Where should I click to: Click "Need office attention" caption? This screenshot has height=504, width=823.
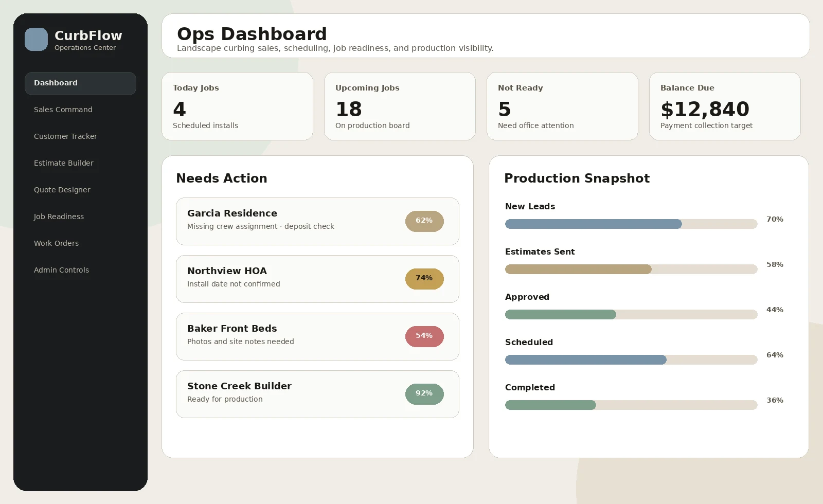point(535,125)
